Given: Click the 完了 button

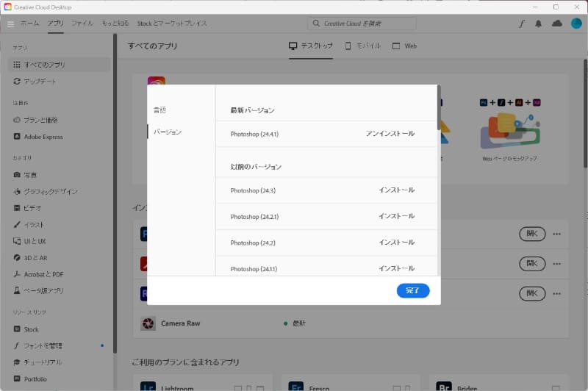Looking at the screenshot, I should coord(413,290).
